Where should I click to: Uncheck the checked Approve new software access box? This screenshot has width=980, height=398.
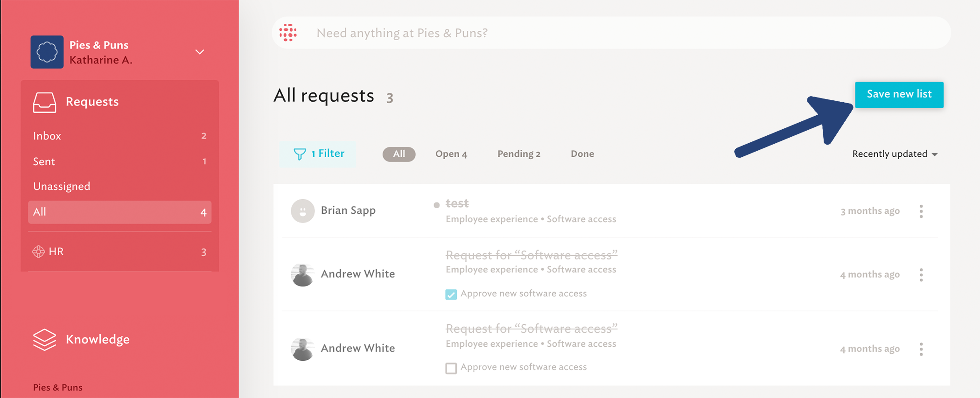(x=451, y=294)
